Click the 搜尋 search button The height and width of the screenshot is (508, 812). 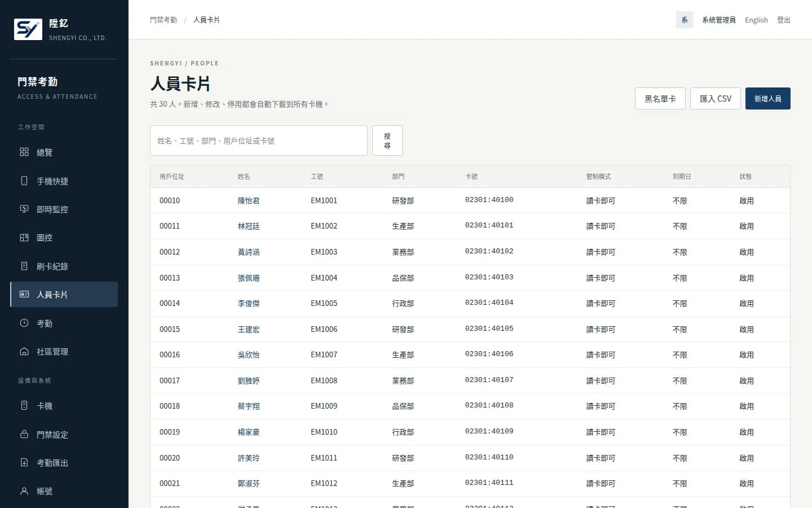387,141
